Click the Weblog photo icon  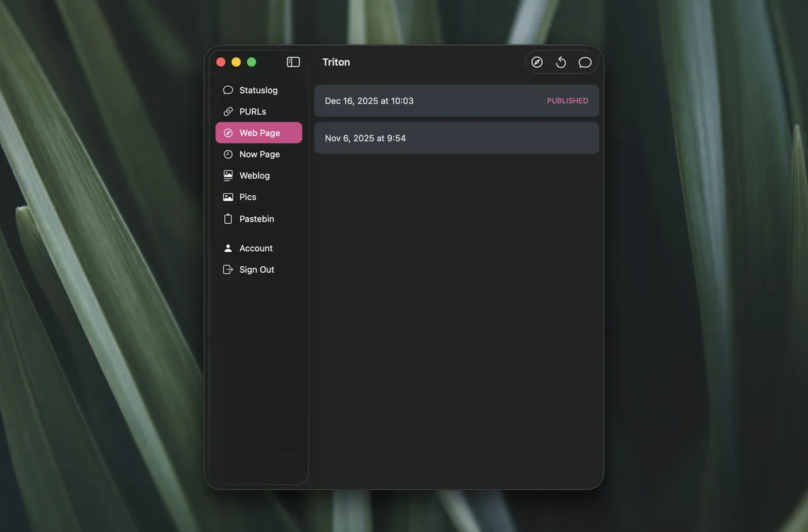coord(228,176)
